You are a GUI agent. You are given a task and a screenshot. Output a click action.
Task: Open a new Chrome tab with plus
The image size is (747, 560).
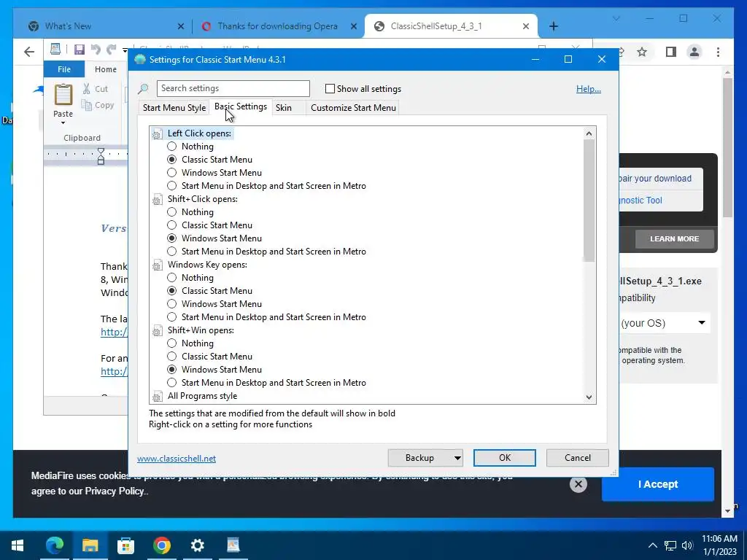553,26
